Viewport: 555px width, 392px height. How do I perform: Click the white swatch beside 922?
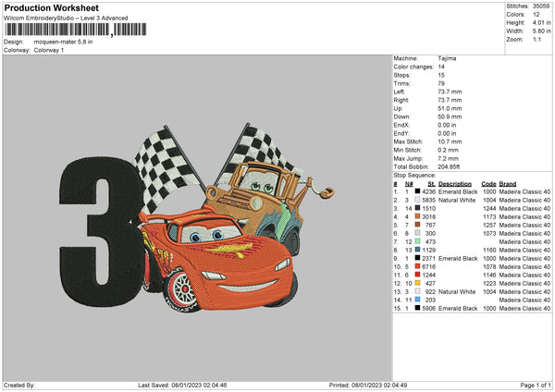[x=418, y=291]
